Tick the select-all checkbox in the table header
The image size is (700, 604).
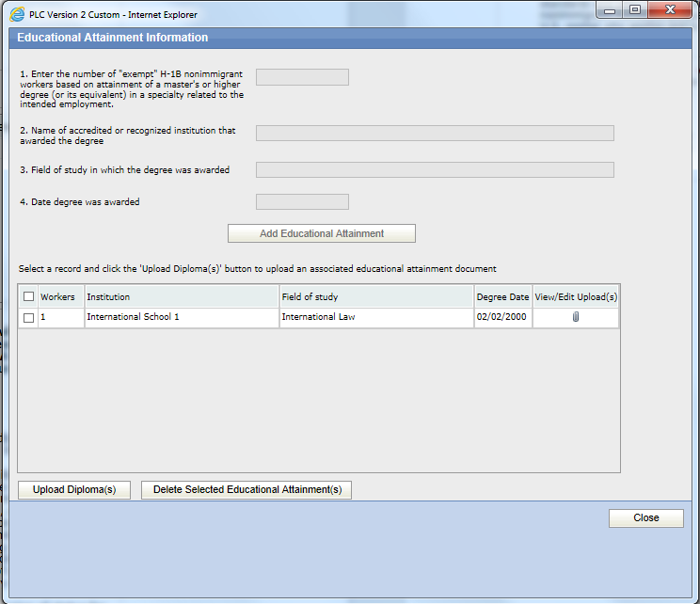pos(28,296)
